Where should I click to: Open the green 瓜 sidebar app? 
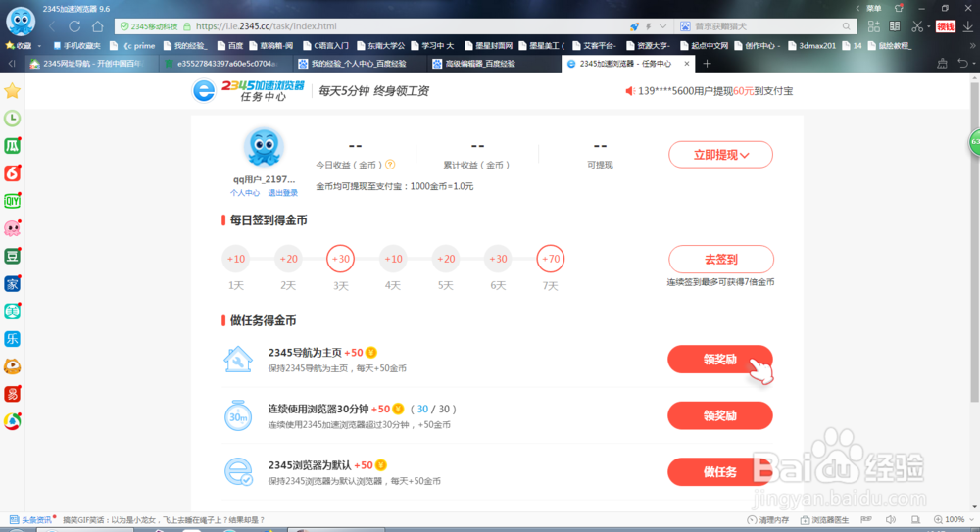[x=12, y=146]
